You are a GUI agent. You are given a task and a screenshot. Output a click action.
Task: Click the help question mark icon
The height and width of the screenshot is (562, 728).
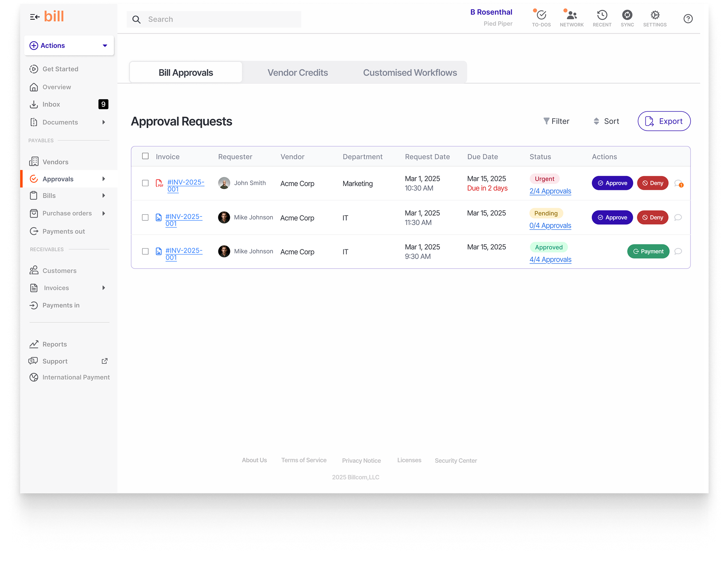(x=688, y=19)
